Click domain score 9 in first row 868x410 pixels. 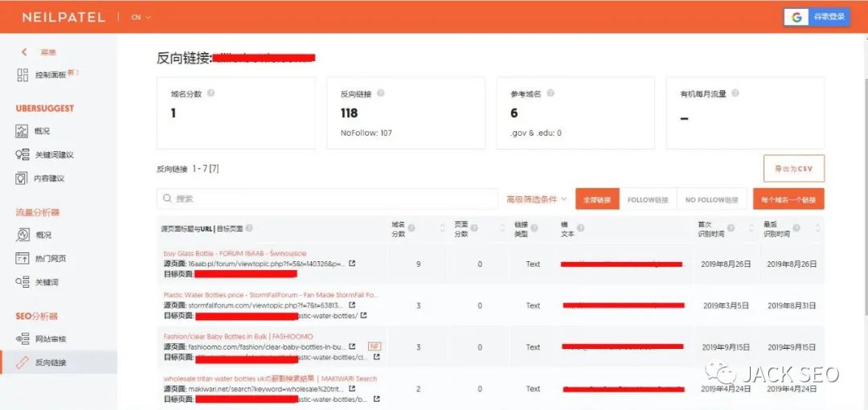click(419, 264)
